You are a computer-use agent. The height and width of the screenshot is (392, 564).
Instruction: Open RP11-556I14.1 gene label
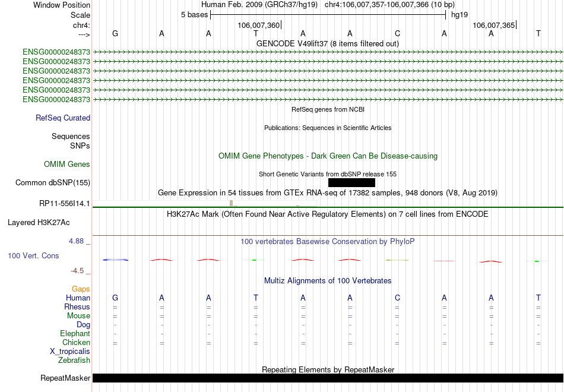pos(65,203)
